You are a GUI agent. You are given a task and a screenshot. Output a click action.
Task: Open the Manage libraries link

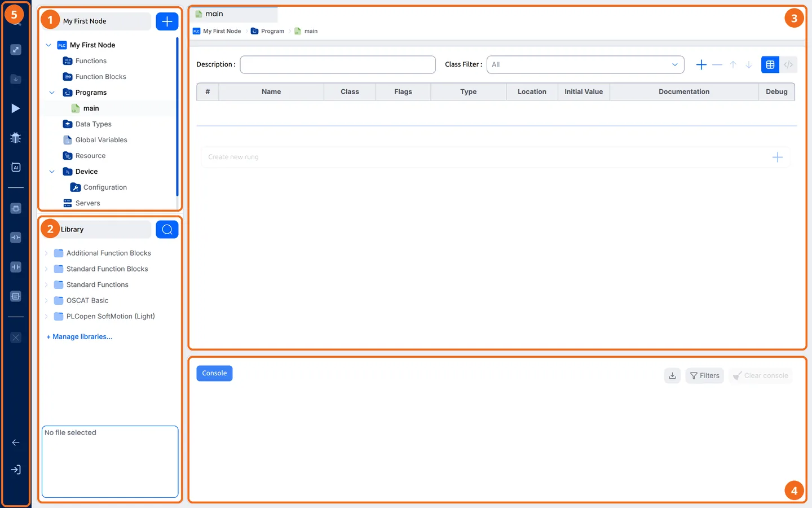coord(80,336)
